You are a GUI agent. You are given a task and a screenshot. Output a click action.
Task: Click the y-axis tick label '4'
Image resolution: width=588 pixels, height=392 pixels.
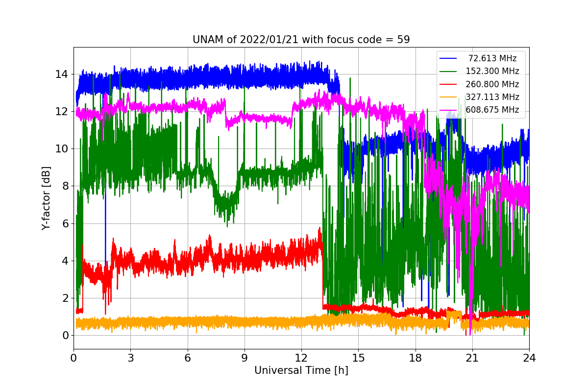pyautogui.click(x=65, y=261)
